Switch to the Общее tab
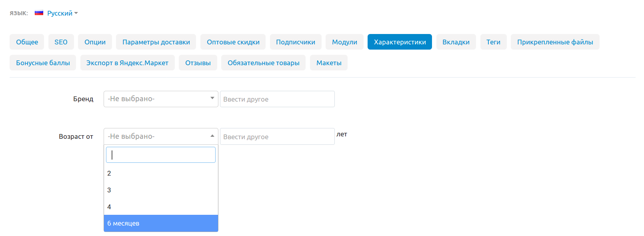Viewport: 644px width, 236px height. (27, 42)
